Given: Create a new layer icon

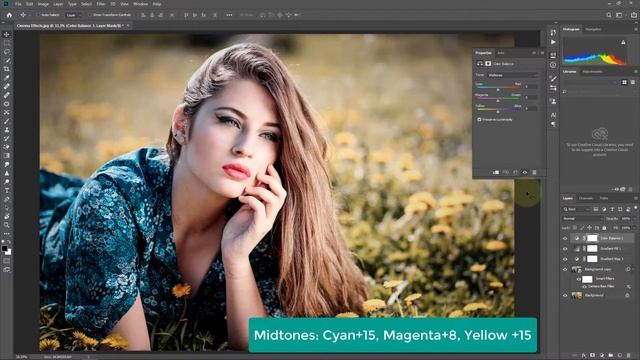Looking at the screenshot, I should click(x=619, y=356).
